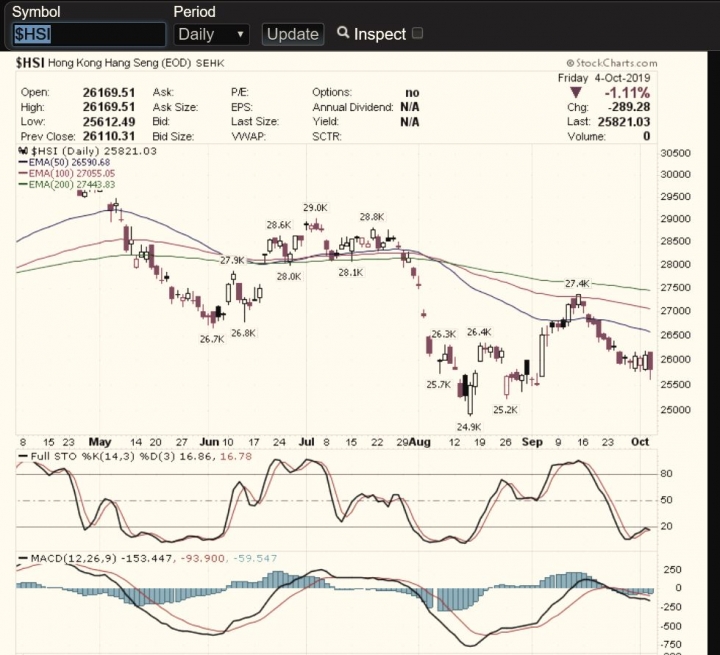Click the $HSI ticker heading

click(30, 63)
